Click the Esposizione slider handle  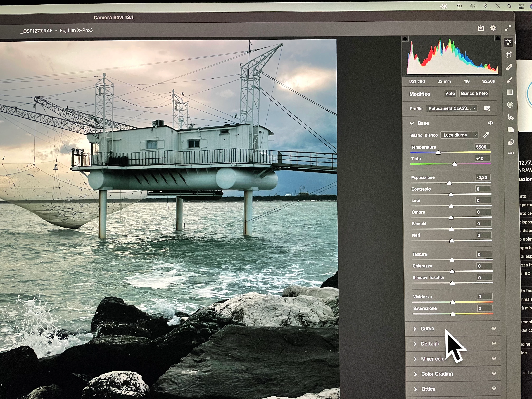[449, 183]
